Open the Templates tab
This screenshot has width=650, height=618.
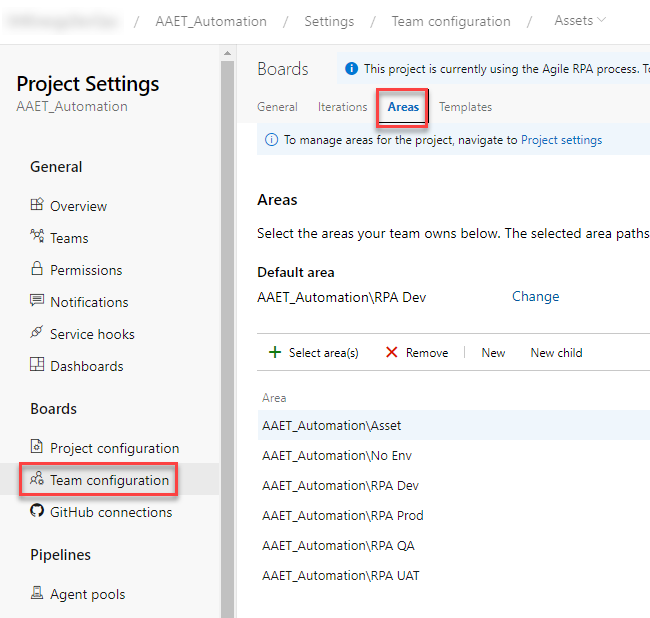point(466,107)
